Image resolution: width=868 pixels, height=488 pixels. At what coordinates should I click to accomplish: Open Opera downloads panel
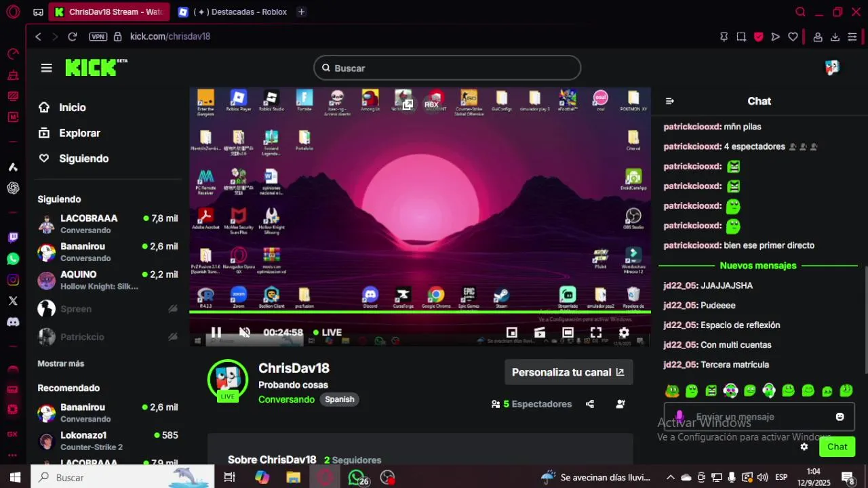tap(835, 37)
